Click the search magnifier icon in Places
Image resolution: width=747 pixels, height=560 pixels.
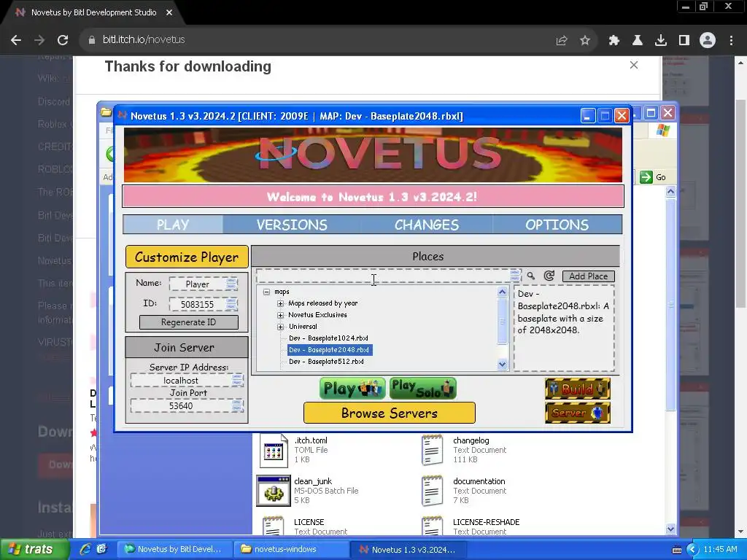pos(531,276)
